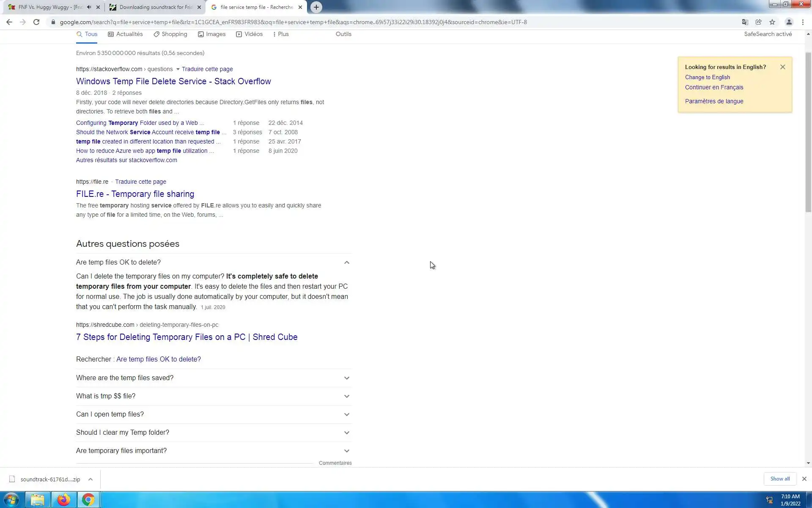Open the soundtrack zip download options arrow
The image size is (812, 508).
click(x=90, y=479)
